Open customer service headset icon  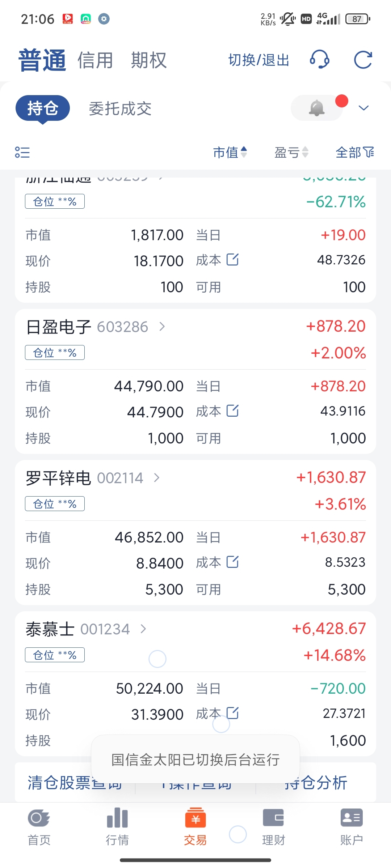(319, 60)
